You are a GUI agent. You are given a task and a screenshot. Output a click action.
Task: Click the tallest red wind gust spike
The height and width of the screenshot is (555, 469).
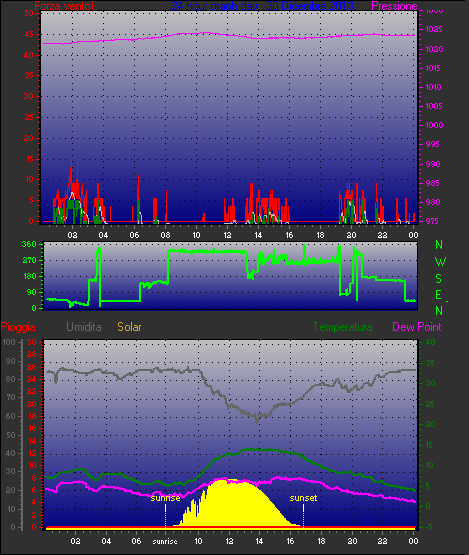72,190
